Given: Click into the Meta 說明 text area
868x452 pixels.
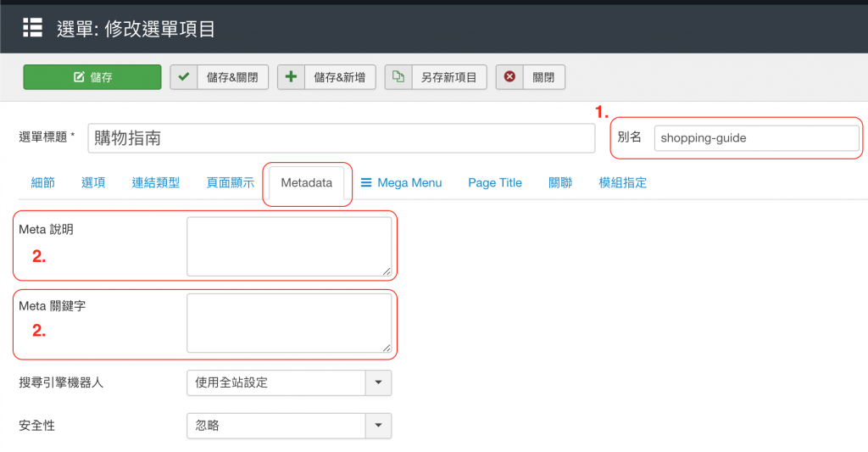Looking at the screenshot, I should (289, 246).
